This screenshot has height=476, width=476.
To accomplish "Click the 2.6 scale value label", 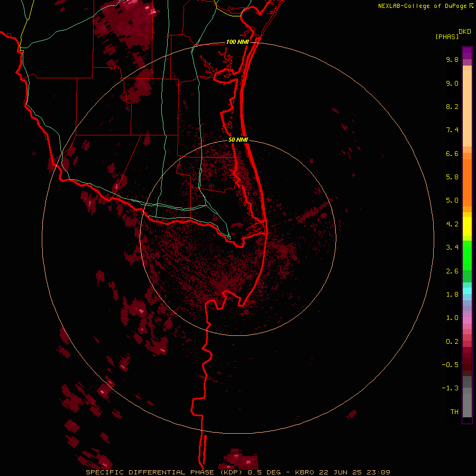I will click(452, 271).
